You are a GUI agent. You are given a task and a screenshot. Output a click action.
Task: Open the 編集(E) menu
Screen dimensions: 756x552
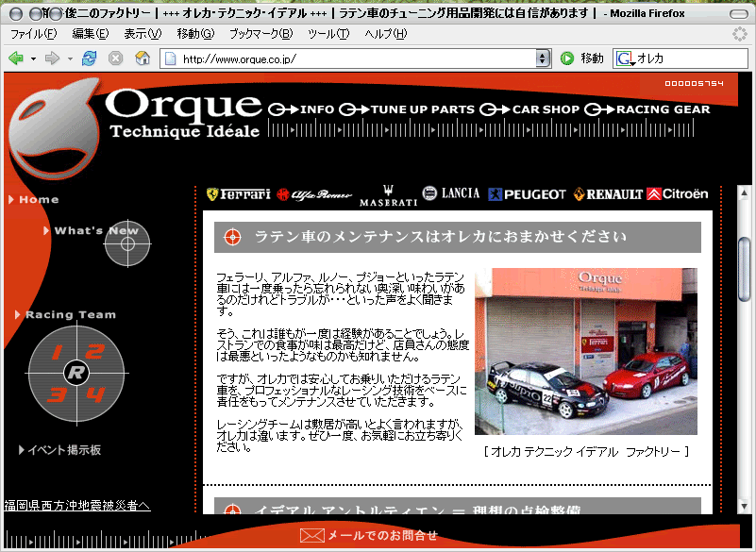pyautogui.click(x=91, y=34)
